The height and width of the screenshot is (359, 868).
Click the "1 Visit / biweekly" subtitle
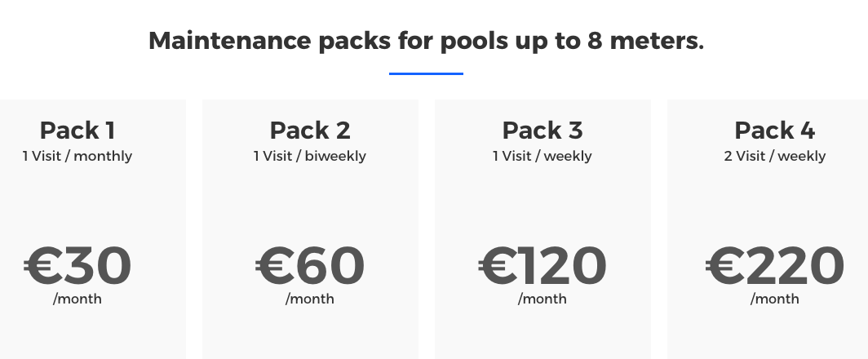tap(310, 156)
